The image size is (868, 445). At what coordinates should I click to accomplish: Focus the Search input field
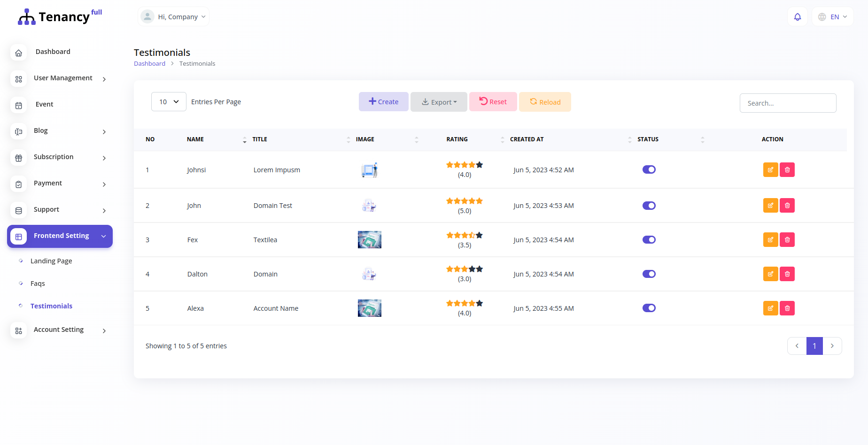click(788, 103)
